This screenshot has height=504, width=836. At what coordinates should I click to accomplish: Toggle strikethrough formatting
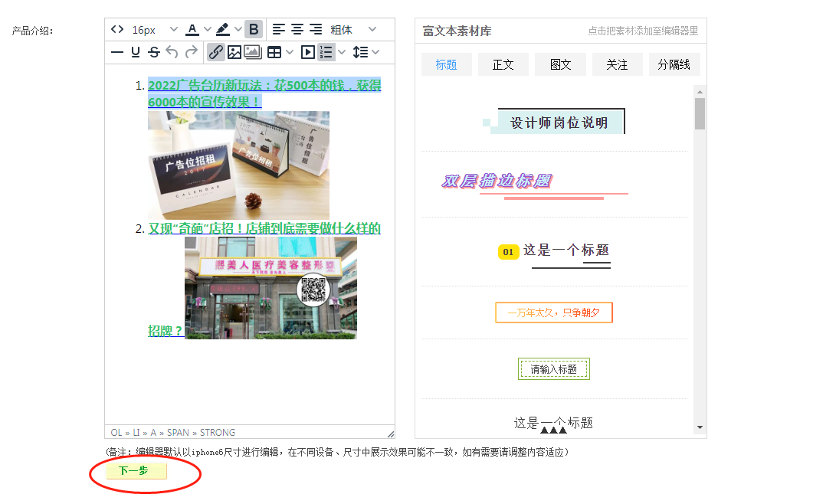tap(154, 52)
